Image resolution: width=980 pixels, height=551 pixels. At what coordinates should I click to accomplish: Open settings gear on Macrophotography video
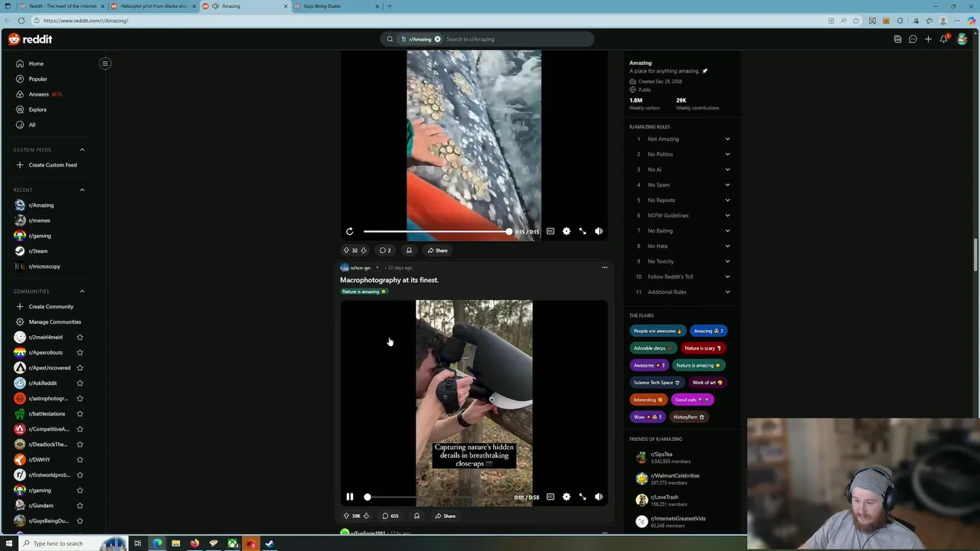click(567, 497)
